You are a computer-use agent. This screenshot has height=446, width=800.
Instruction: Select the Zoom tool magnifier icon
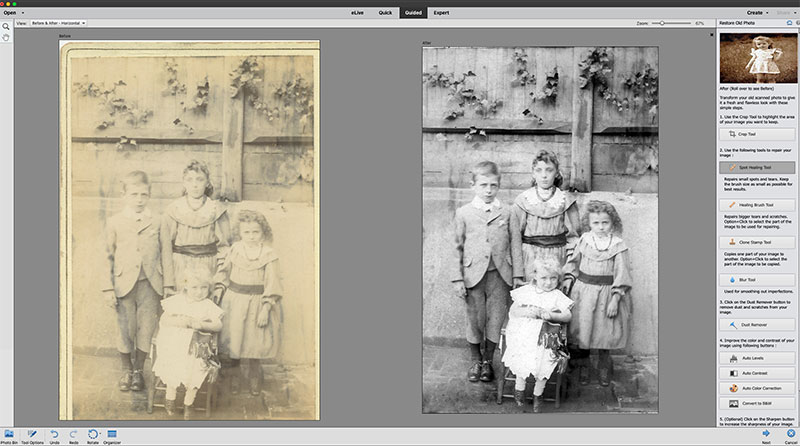click(x=6, y=27)
